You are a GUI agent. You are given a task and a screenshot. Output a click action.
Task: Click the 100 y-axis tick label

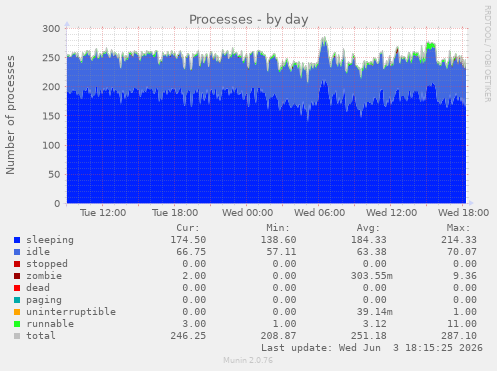(x=51, y=145)
